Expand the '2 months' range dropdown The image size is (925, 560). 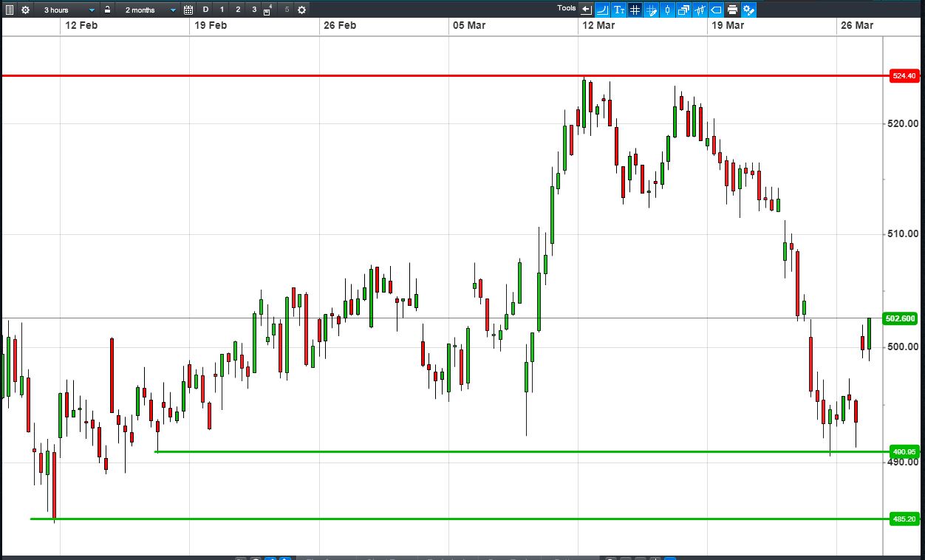[x=149, y=10]
